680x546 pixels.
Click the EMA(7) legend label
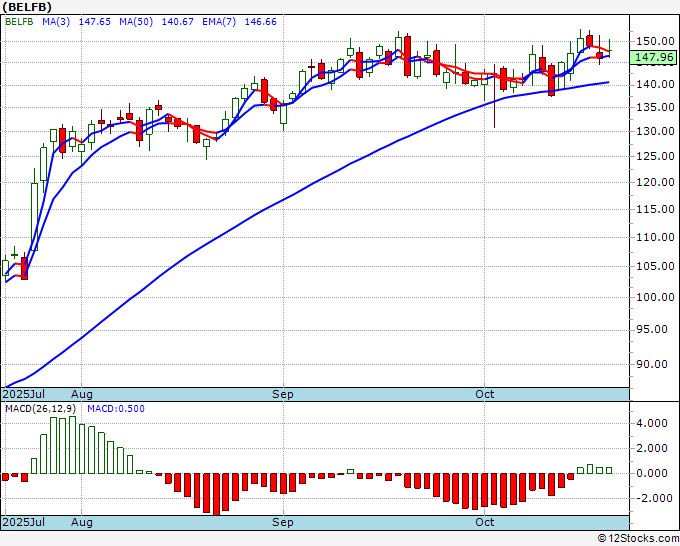219,22
